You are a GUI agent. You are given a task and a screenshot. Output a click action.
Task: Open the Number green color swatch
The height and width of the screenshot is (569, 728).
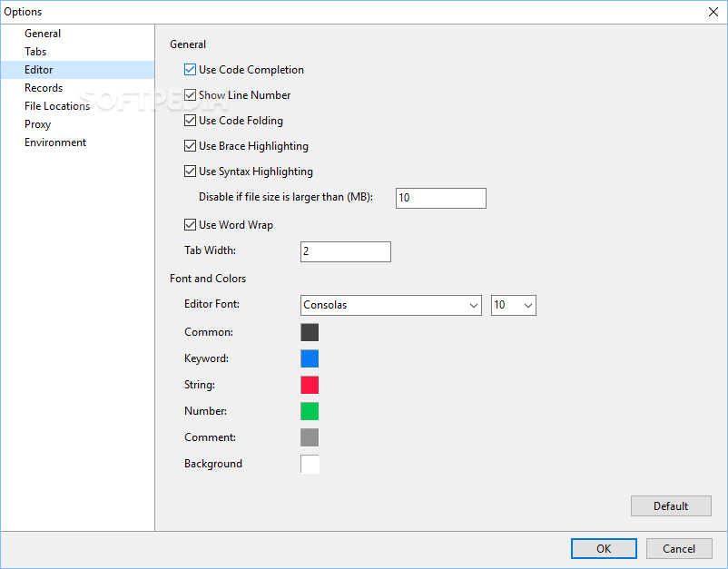(310, 411)
